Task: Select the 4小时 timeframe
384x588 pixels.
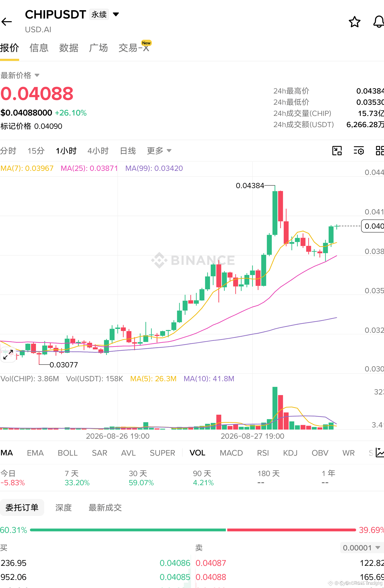Action: point(98,151)
